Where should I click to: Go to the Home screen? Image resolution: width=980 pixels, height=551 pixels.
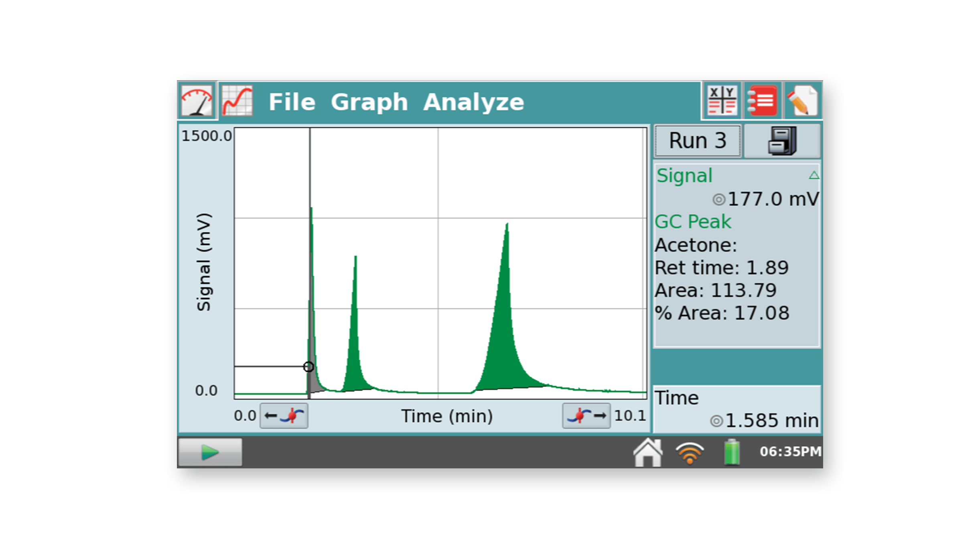648,452
